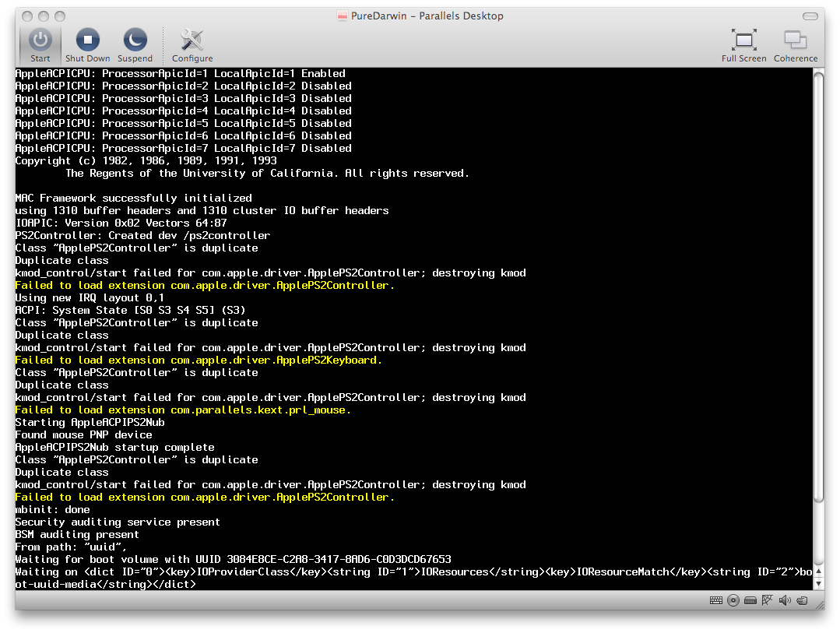This screenshot has width=840, height=633.
Task: Click the window resize grip corner
Action: (x=820, y=604)
